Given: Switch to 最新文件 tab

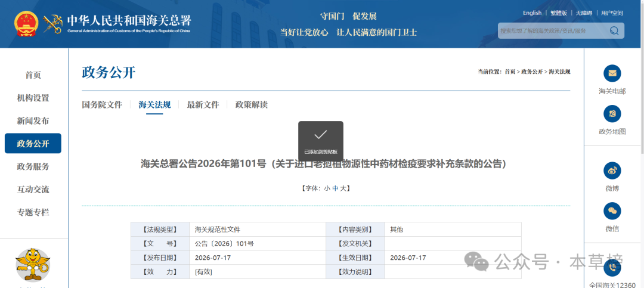Looking at the screenshot, I should click(203, 104).
